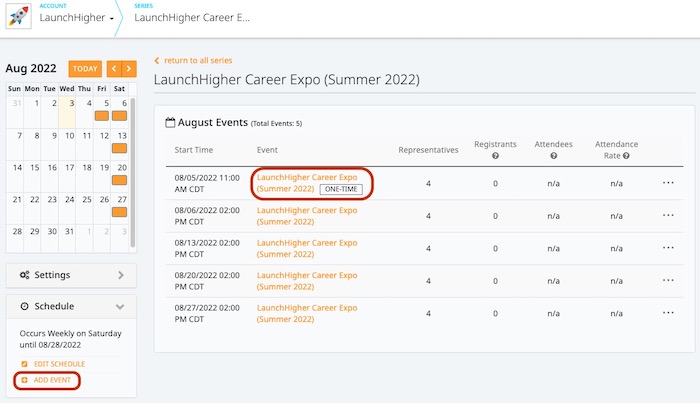Screen dimensions: 700x403
Task: Click the ONE-TIME badge
Action: [341, 189]
